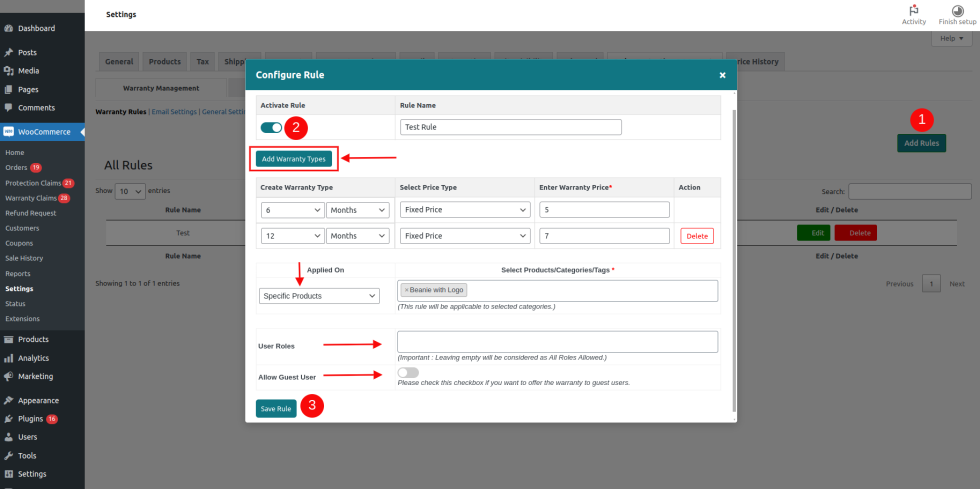980x489 pixels.
Task: Click the Pages icon in sidebar
Action: [x=9, y=89]
